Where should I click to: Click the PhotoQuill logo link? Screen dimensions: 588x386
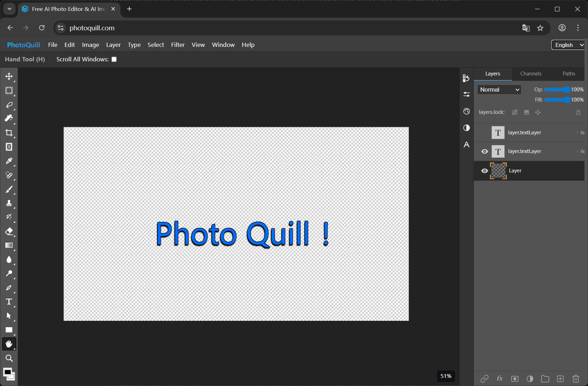(x=24, y=45)
